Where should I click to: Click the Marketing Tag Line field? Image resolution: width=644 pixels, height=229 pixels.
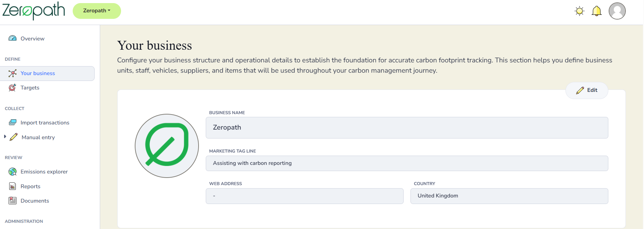point(407,163)
